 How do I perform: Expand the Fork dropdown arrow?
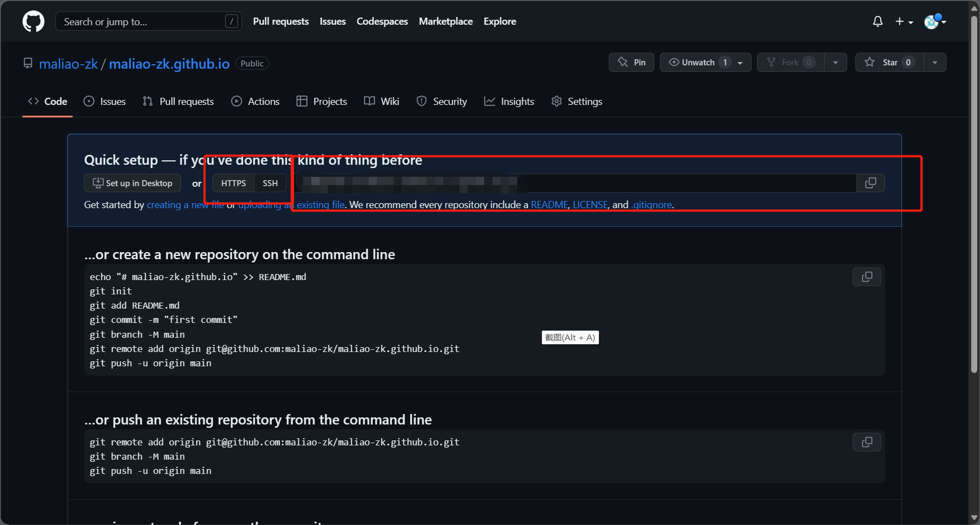(x=836, y=63)
